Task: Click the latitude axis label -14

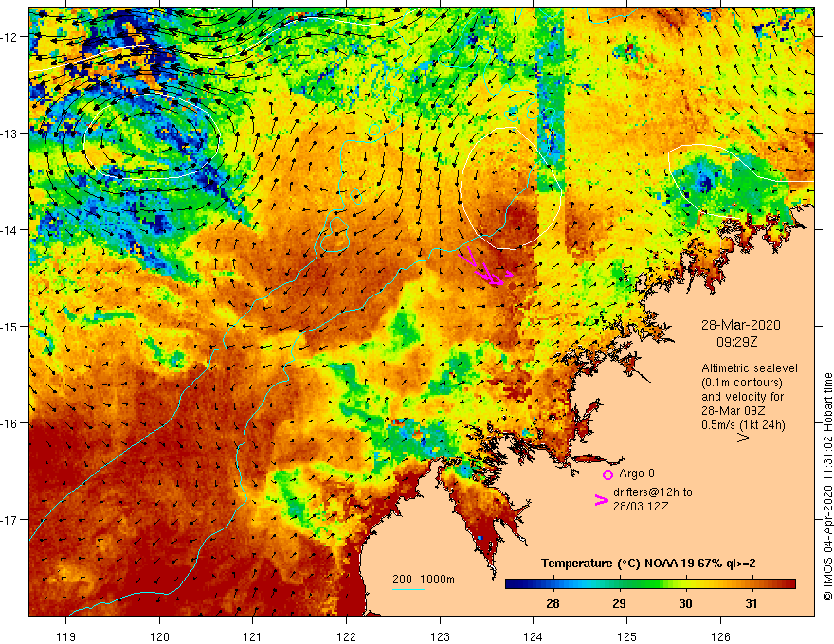Action: (x=10, y=230)
